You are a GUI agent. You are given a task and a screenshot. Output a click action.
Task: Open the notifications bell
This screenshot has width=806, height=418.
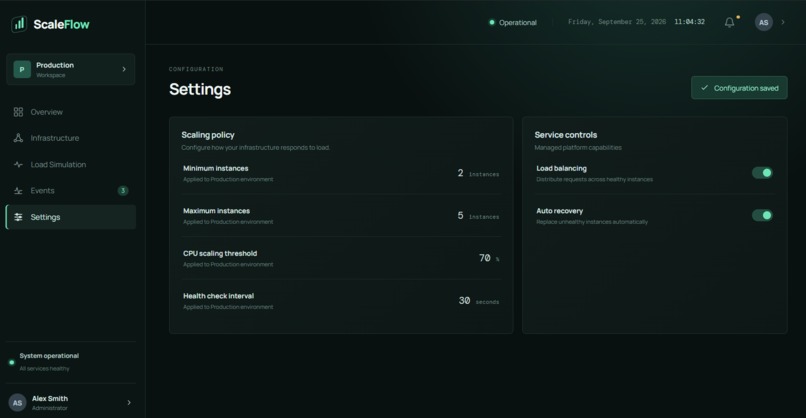[729, 22]
